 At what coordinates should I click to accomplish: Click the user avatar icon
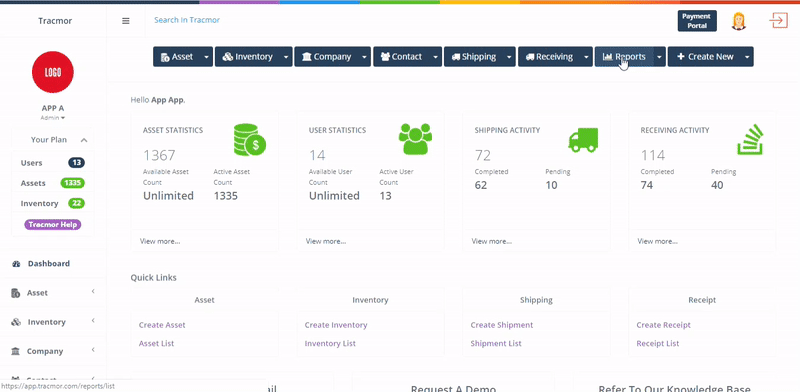(x=739, y=21)
